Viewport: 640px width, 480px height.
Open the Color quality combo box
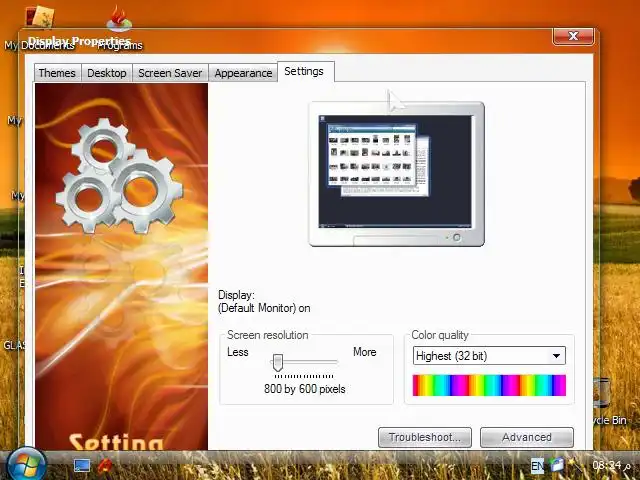(x=489, y=356)
